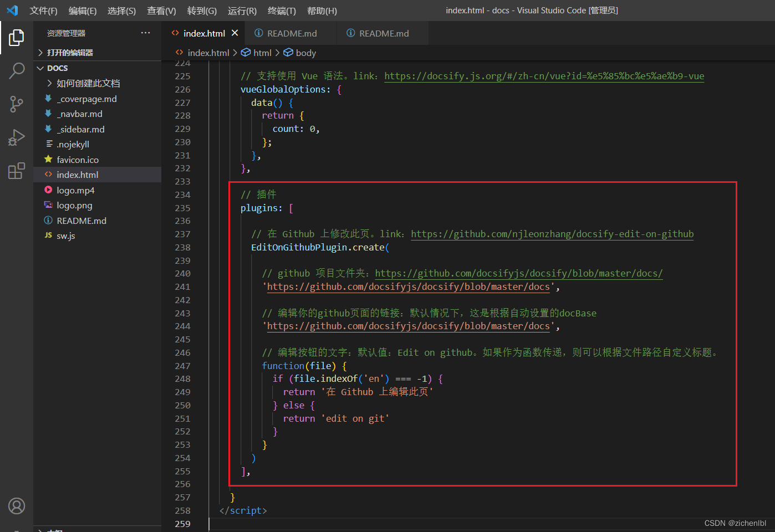Screen dimensions: 775x532
Task: Click the README.md info file icon in explorer
Action: [48, 221]
